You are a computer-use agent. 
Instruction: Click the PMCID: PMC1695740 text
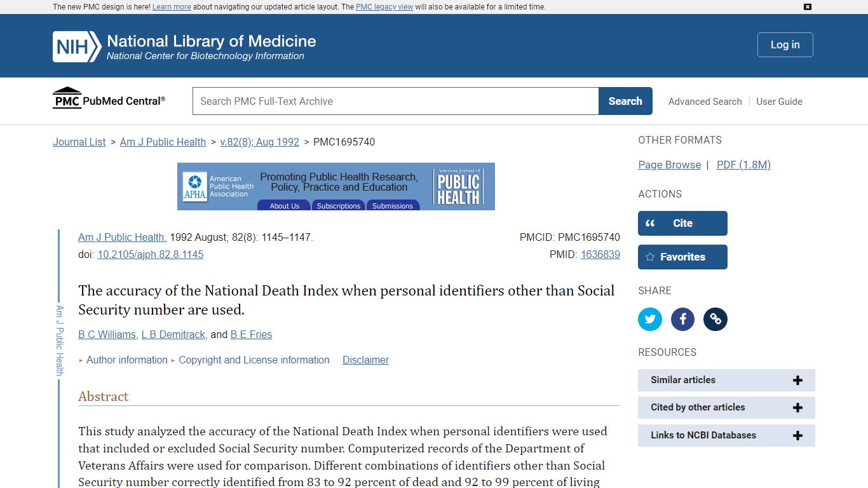click(x=569, y=237)
